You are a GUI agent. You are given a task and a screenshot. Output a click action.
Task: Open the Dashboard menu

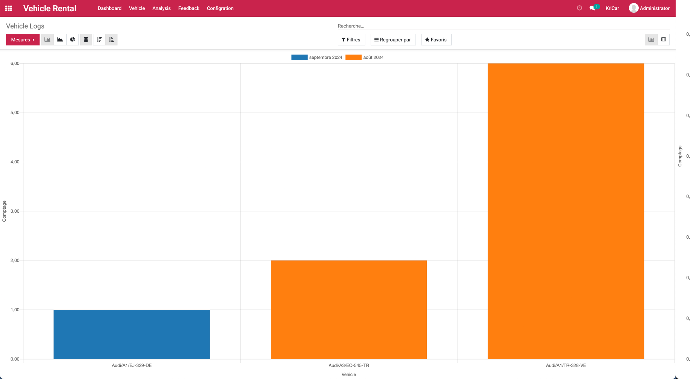109,8
